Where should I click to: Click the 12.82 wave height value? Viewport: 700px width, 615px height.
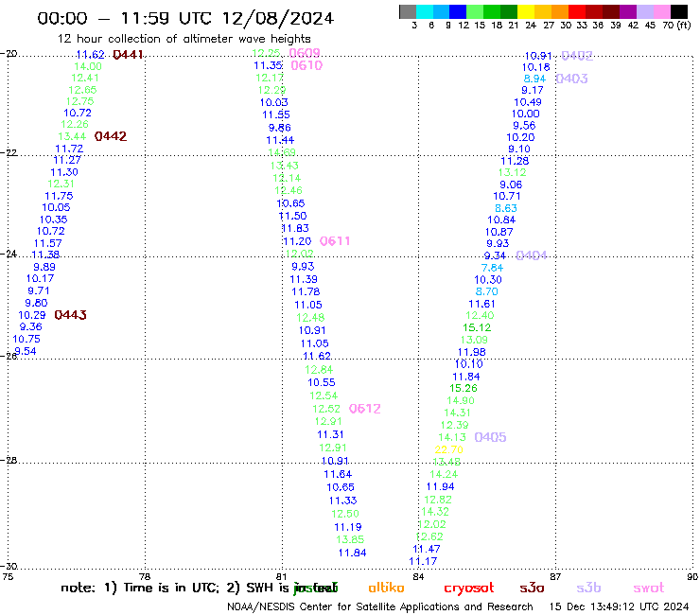coord(437,500)
